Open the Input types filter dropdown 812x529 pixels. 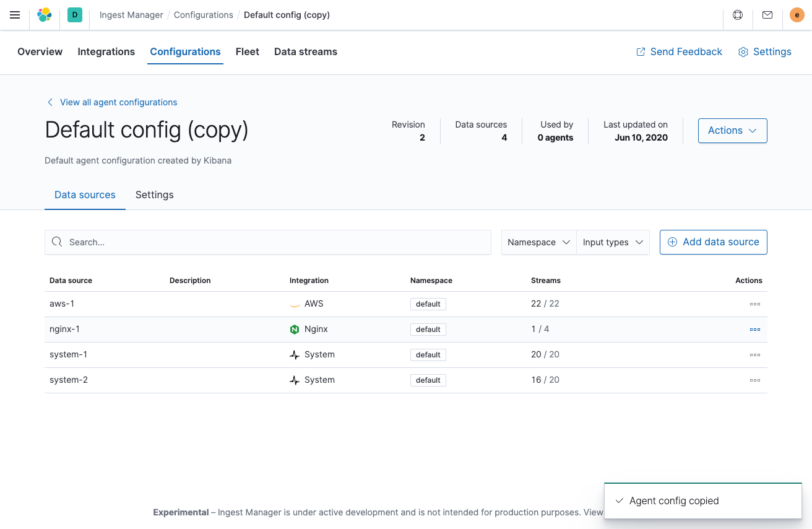coord(613,242)
